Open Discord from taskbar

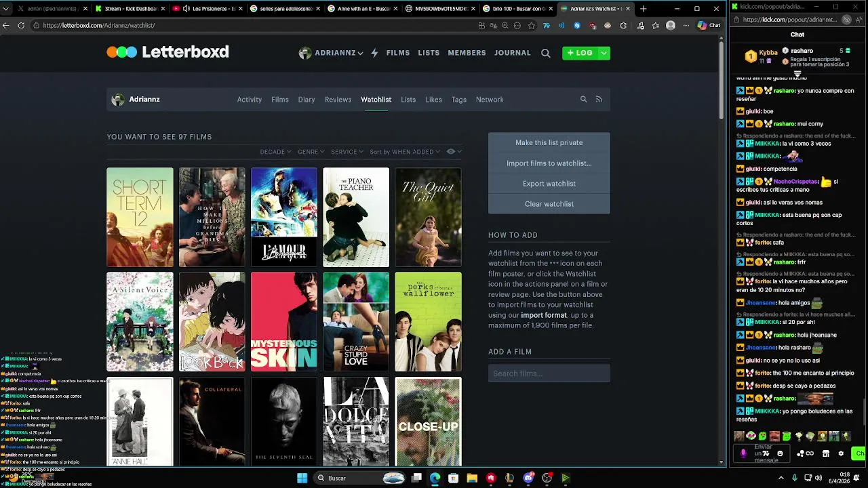coord(528,478)
